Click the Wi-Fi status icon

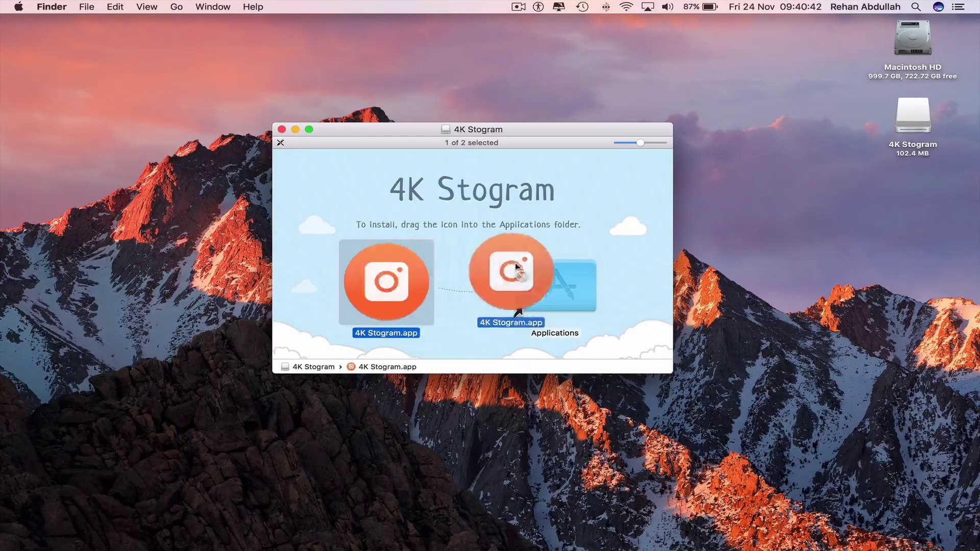coord(626,7)
